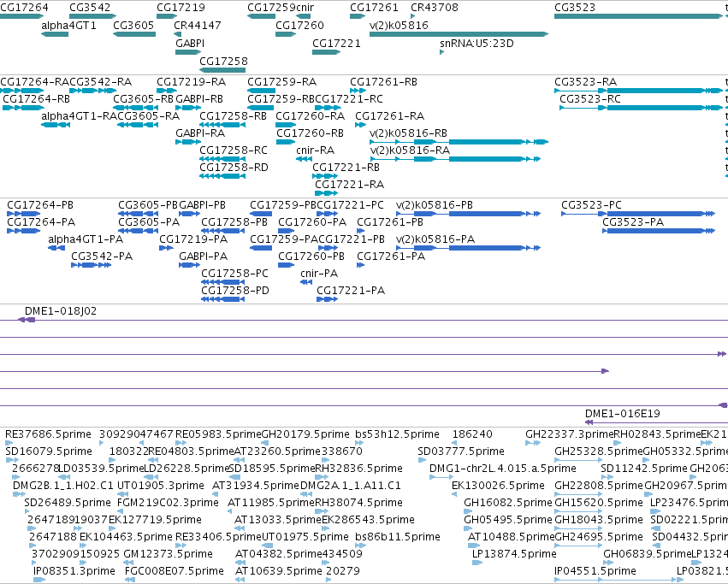Select the CG17264-RA transcript label

[34, 82]
